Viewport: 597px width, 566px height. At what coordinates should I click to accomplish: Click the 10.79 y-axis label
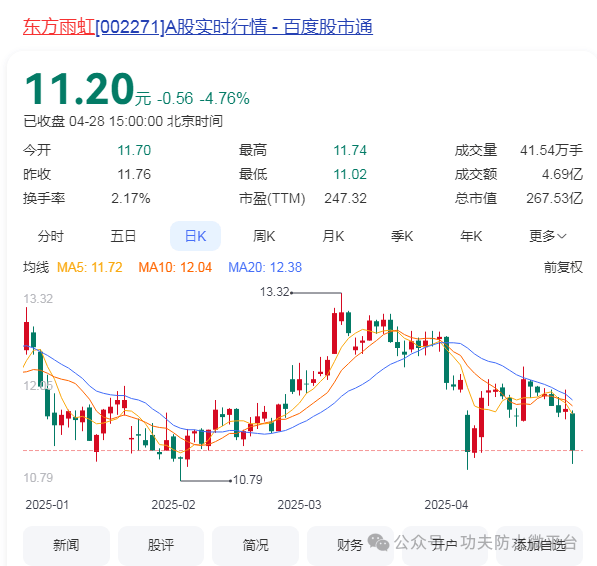38,478
